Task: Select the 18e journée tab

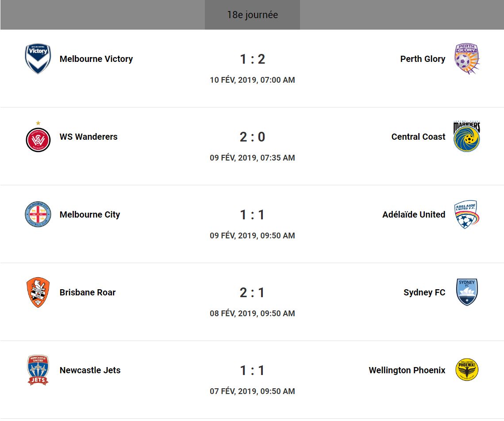Action: pyautogui.click(x=252, y=15)
